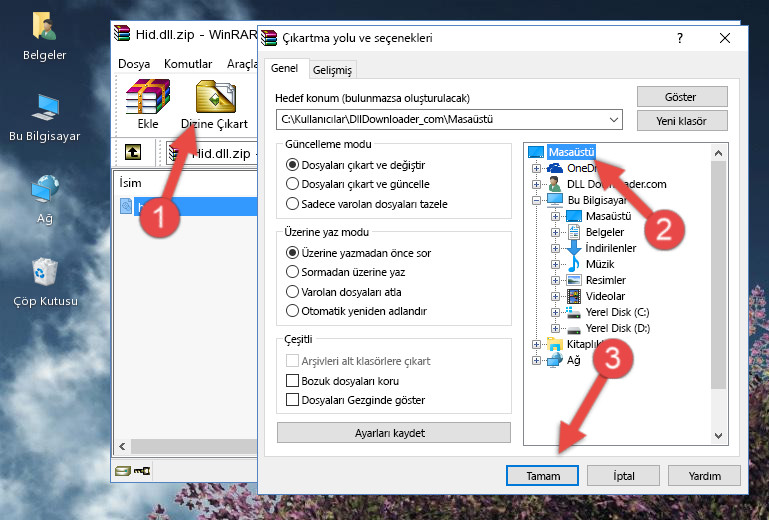Select Varolan dosyaları atla option
This screenshot has width=769, height=520.
[x=292, y=291]
